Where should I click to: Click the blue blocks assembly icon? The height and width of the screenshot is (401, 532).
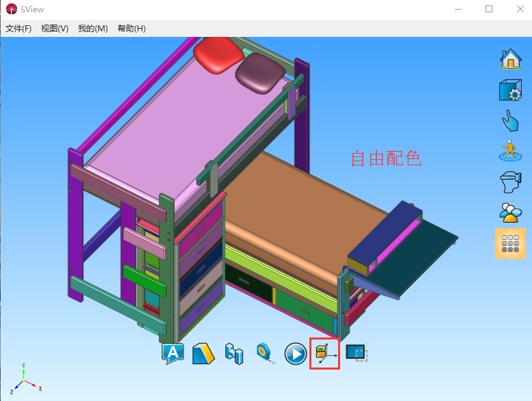click(x=234, y=353)
